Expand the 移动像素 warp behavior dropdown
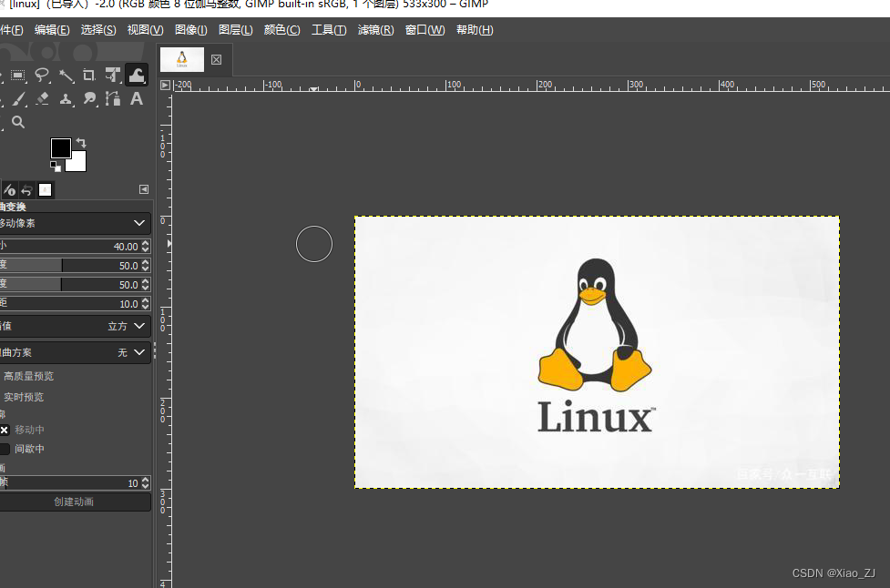Screen dimensions: 890x588 point(74,223)
